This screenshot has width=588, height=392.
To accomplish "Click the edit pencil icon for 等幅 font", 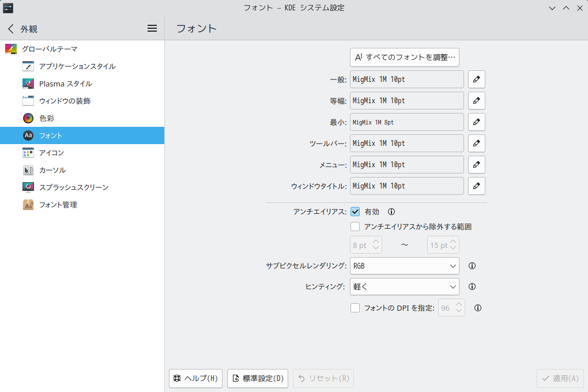I will (x=476, y=101).
